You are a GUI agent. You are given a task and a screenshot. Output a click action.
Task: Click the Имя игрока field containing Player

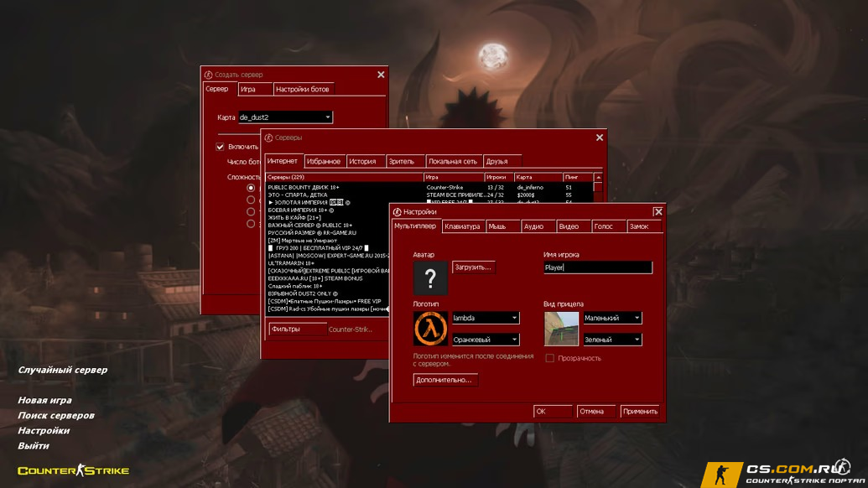(598, 267)
